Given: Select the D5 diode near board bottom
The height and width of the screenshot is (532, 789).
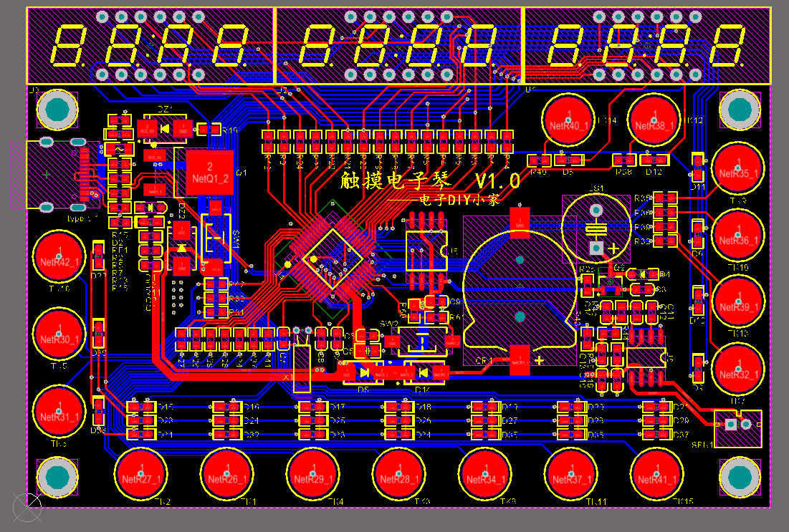Looking at the screenshot, I should click(x=364, y=373).
